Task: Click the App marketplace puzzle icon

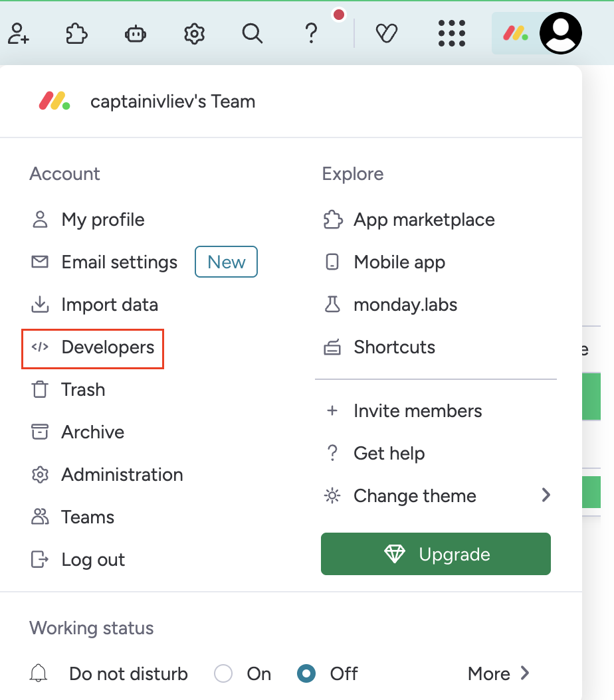Action: click(x=333, y=220)
